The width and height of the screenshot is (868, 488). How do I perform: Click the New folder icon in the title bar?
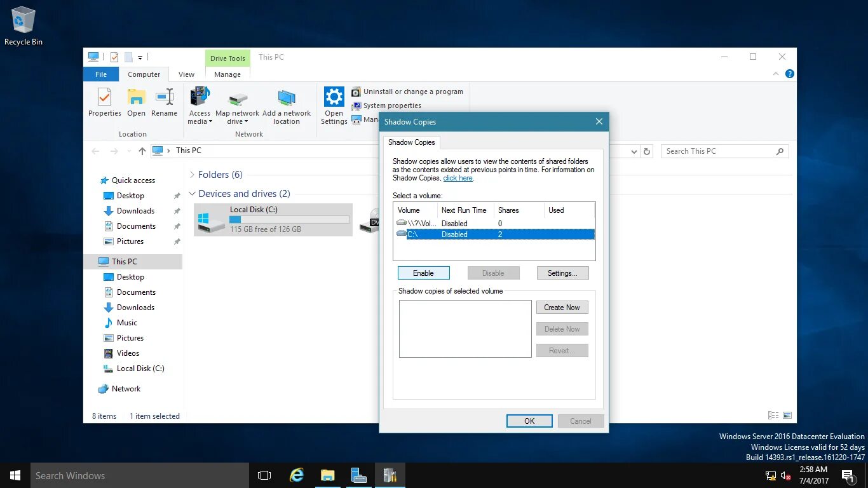[x=128, y=57]
